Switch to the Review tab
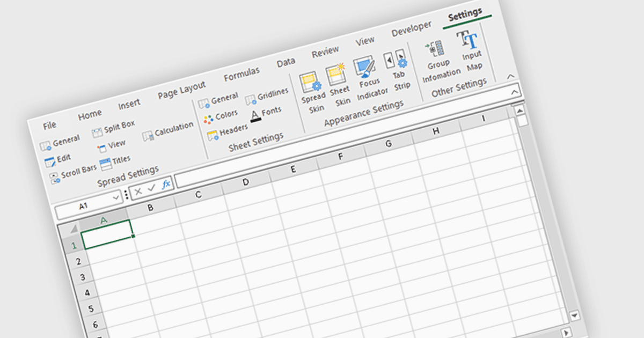Screen dimensions: 644x338 pos(325,52)
